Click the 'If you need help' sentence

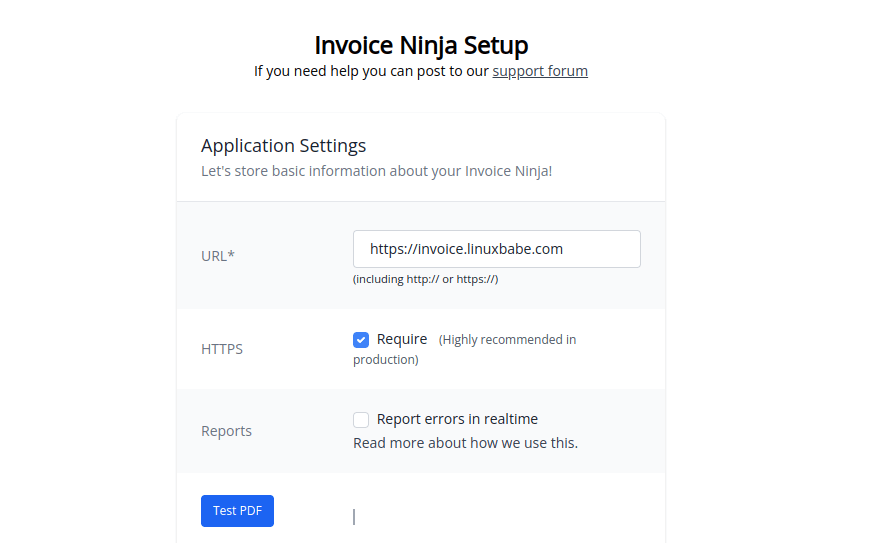[371, 71]
